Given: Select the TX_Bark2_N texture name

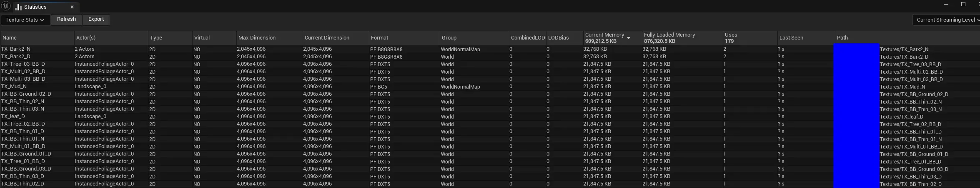Looking at the screenshot, I should click(x=15, y=49).
